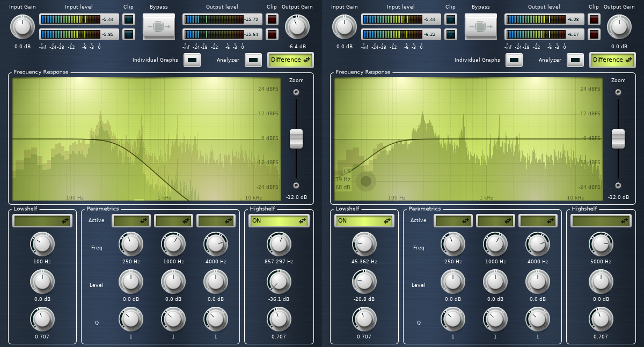Click the arrows icon on the right Difference button
644x347 pixels.
pos(628,60)
